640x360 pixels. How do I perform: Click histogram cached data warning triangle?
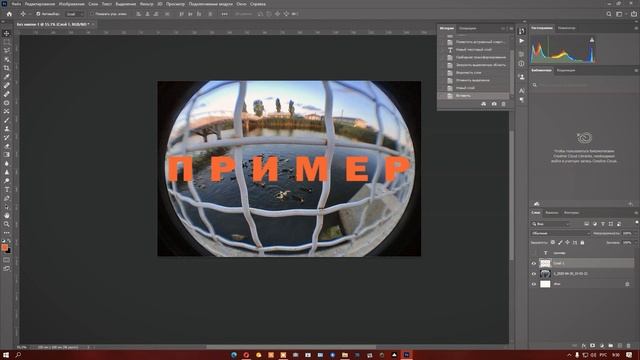592,40
